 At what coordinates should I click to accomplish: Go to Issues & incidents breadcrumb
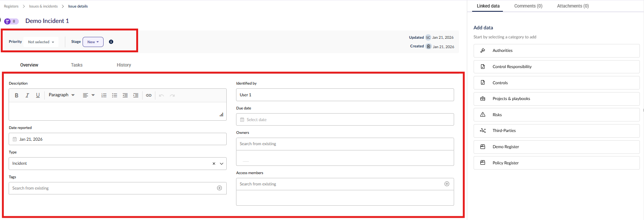[43, 6]
